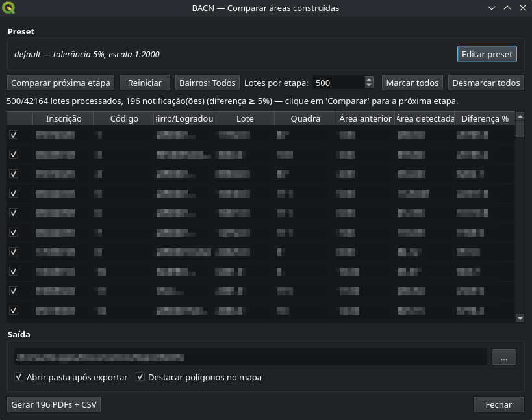Click Marcar todos button
532x420 pixels.
point(412,83)
